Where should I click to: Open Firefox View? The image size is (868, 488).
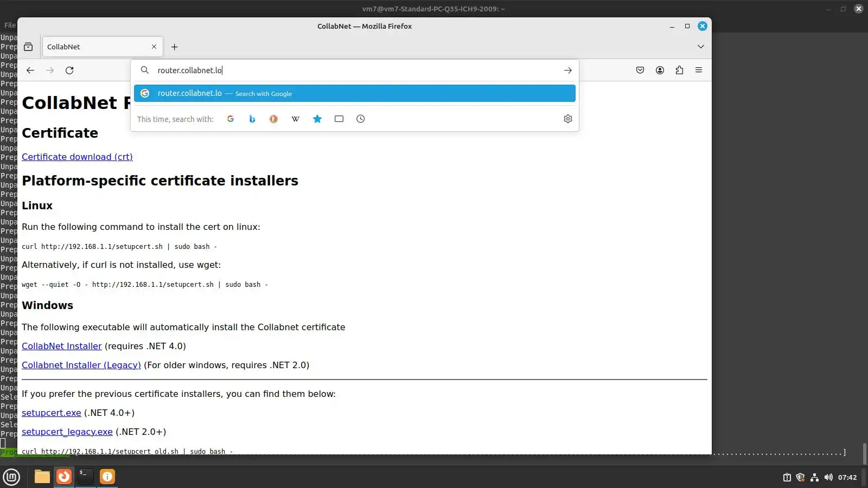[x=28, y=47]
